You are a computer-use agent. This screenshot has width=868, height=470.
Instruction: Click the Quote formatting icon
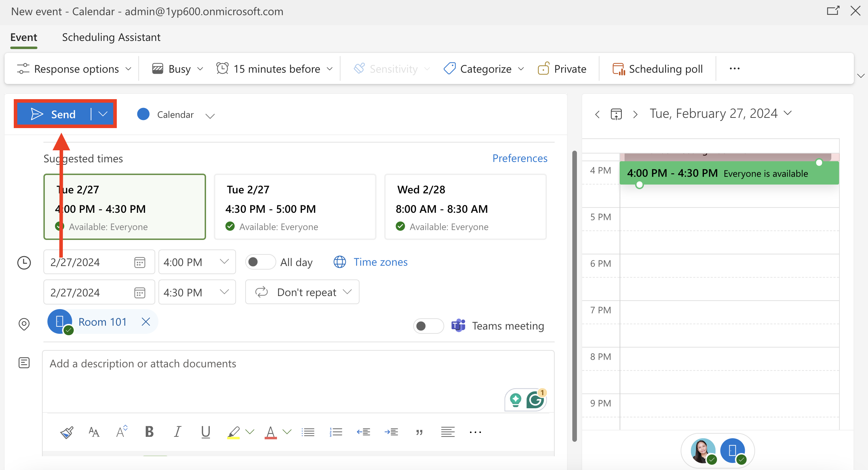(x=419, y=432)
